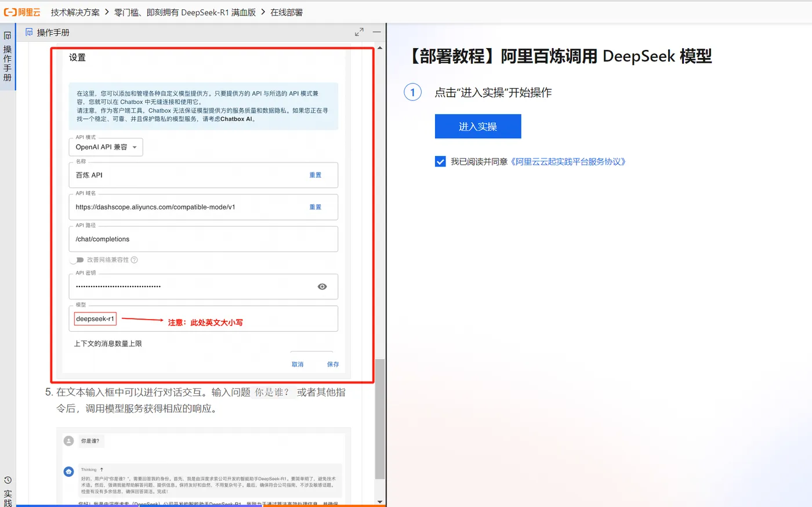This screenshot has width=812, height=507.
Task: Collapse the Thinking section with its arrow
Action: (x=101, y=470)
